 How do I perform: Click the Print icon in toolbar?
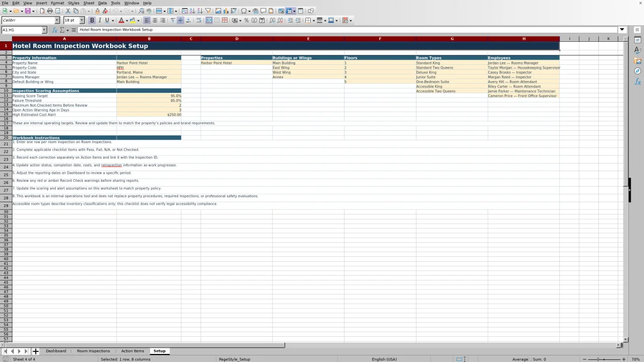point(49,11)
